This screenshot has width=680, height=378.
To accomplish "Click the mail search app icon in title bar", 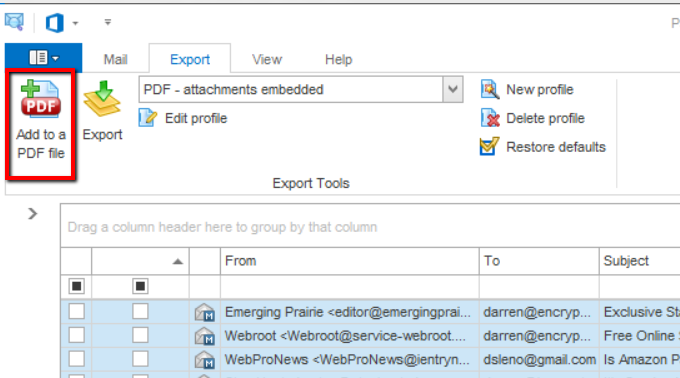I will point(14,21).
